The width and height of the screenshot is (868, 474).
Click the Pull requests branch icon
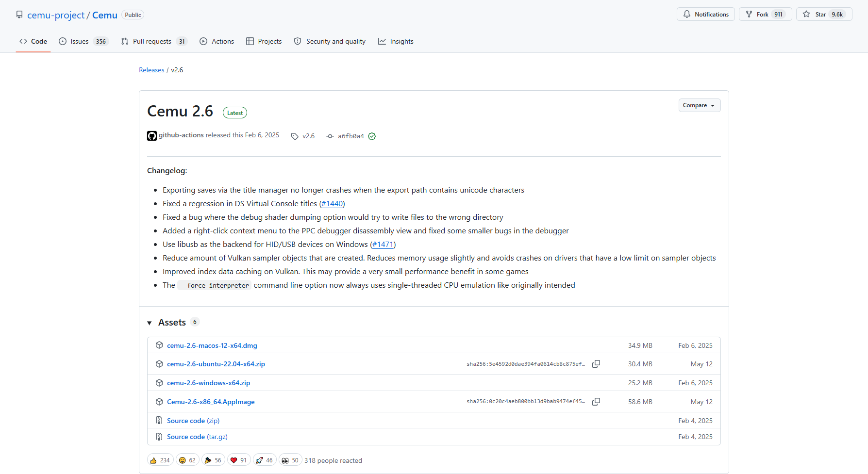125,41
